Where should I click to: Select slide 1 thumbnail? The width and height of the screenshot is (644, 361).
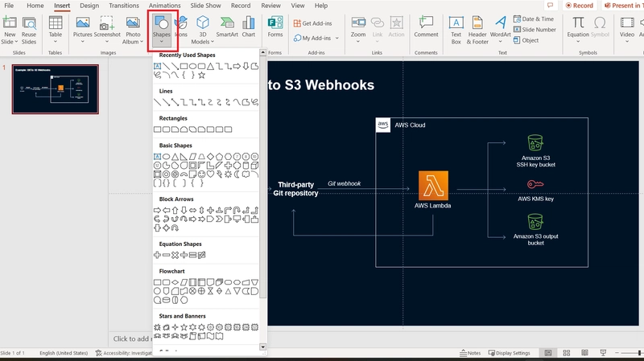[55, 89]
